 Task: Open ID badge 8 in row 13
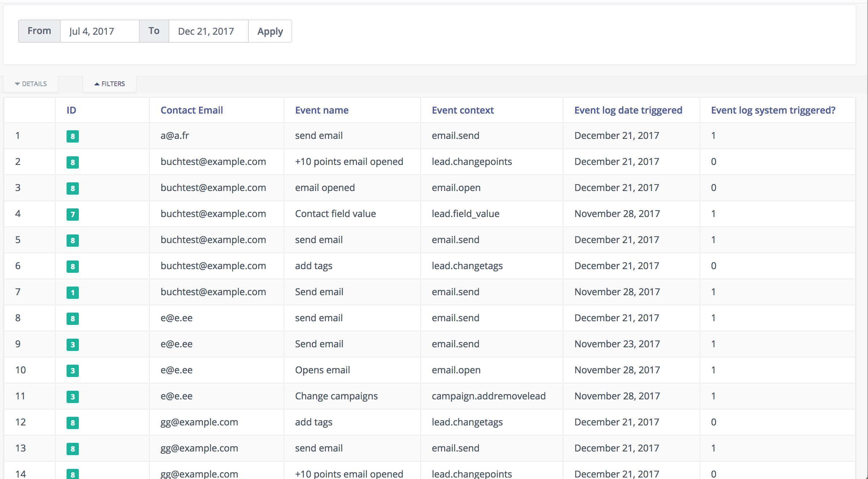pyautogui.click(x=73, y=449)
